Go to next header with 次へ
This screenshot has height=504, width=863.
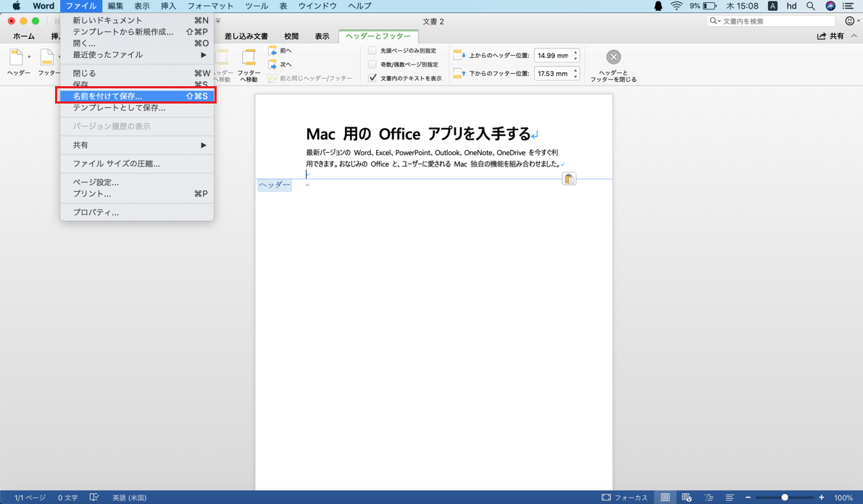[280, 64]
